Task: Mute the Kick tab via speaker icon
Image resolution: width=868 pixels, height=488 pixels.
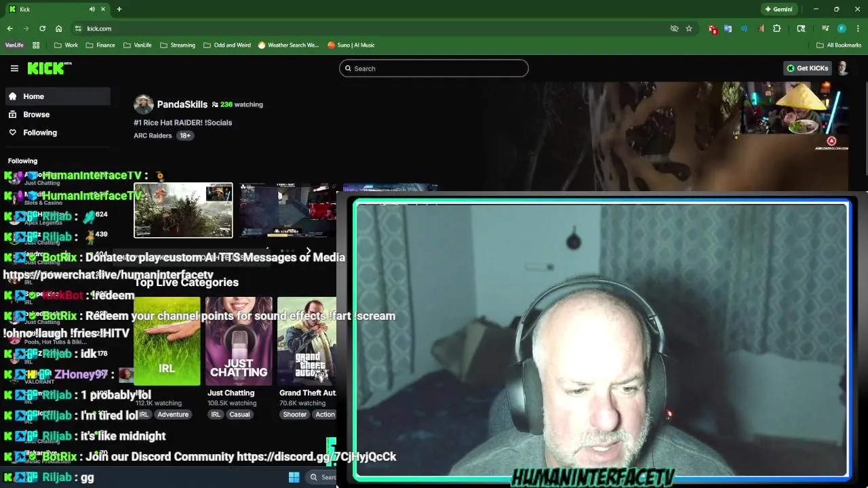Action: pyautogui.click(x=92, y=9)
